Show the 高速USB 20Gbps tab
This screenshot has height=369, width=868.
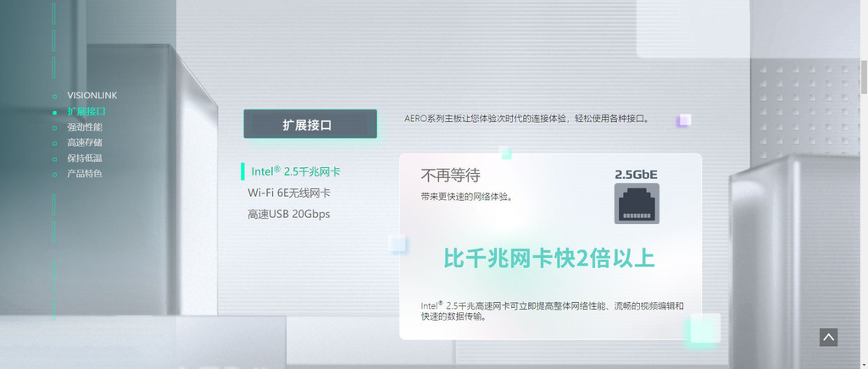point(288,214)
